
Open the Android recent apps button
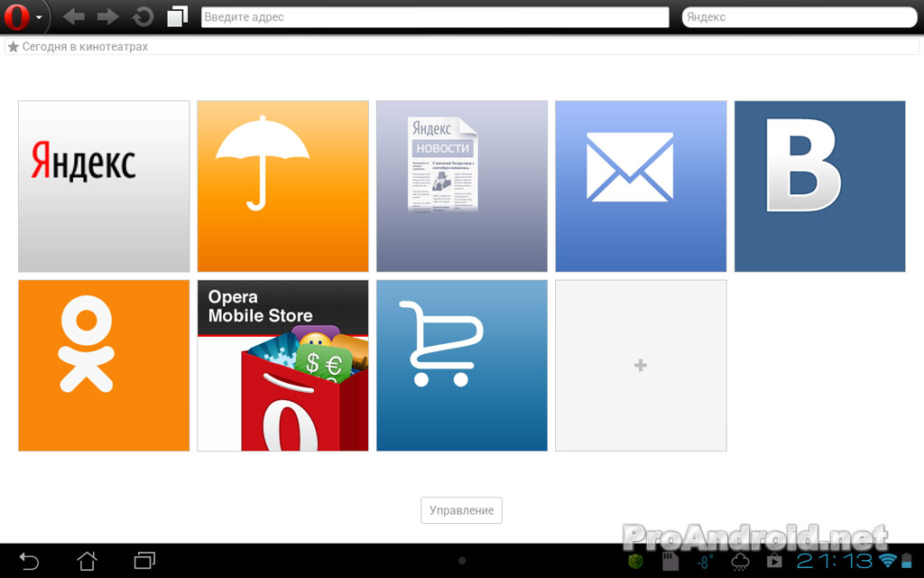coord(144,560)
